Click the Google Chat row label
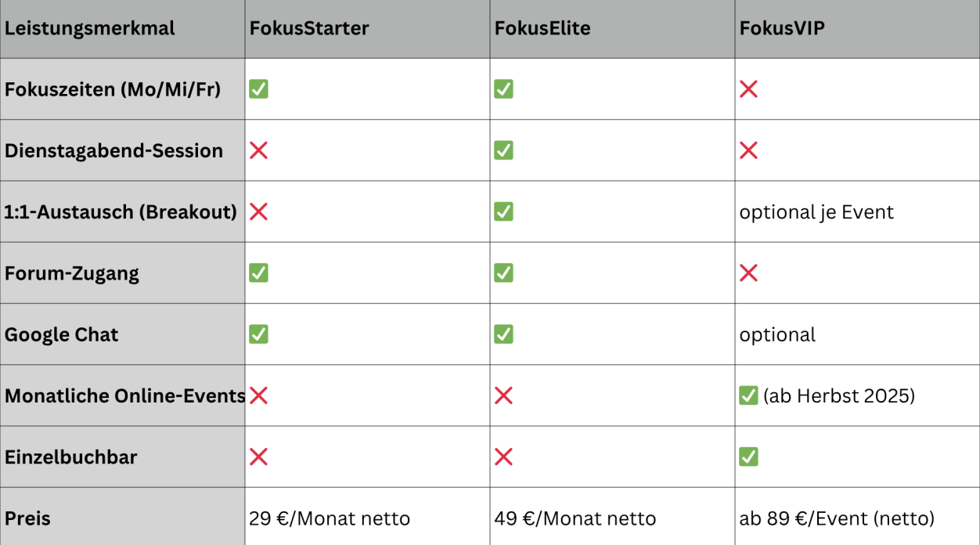Image resolution: width=980 pixels, height=545 pixels. (x=62, y=334)
